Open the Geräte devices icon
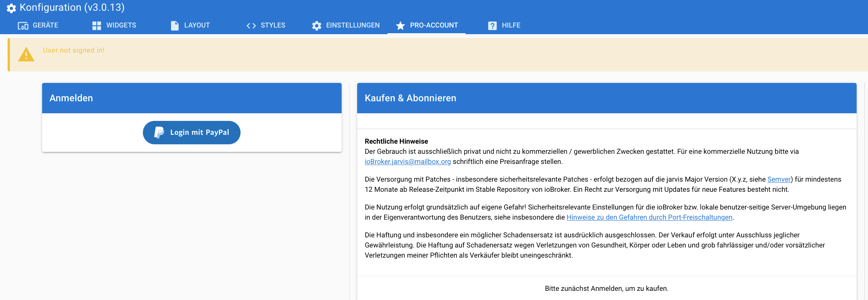This screenshot has height=300, width=868. (23, 26)
